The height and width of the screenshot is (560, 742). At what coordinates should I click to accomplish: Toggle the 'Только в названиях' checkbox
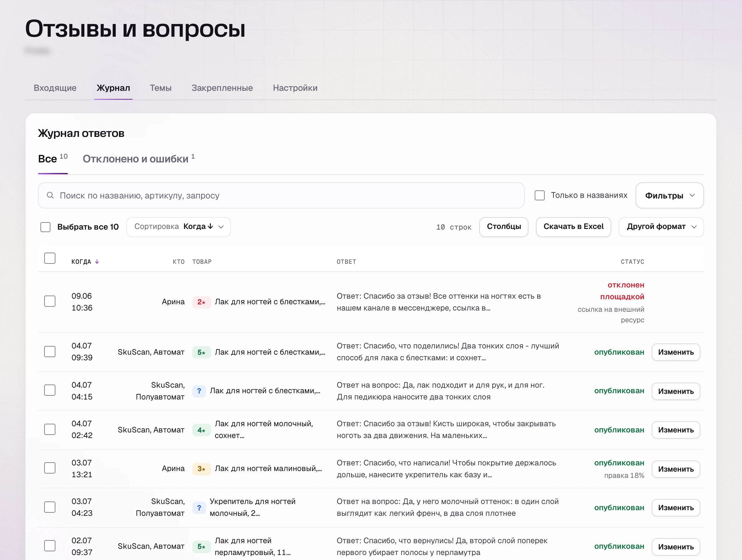pyautogui.click(x=539, y=195)
